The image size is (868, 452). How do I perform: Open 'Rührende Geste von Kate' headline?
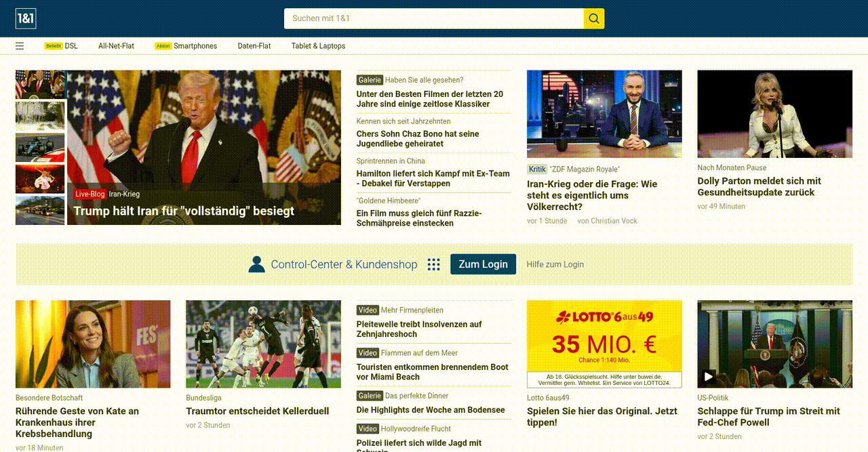coord(77,422)
